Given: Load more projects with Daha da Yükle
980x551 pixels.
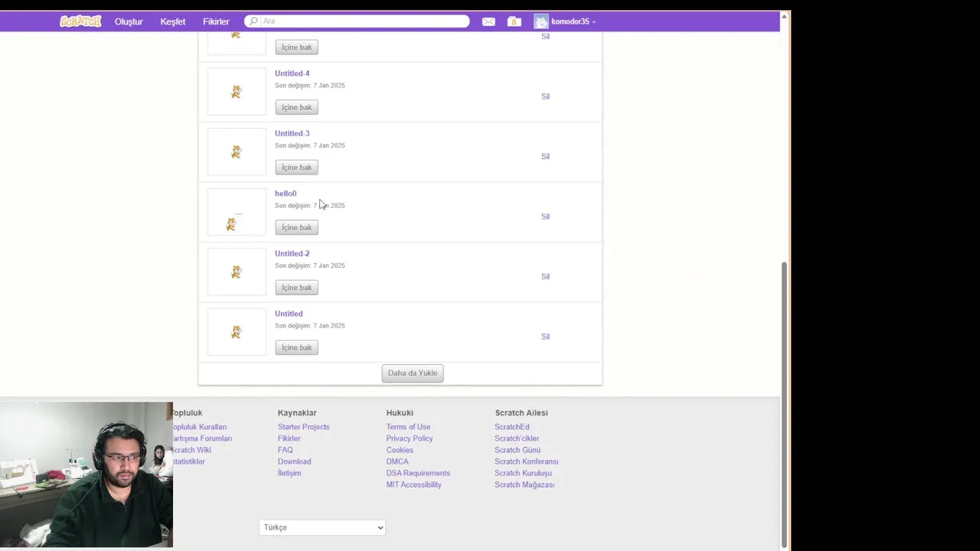Looking at the screenshot, I should click(x=413, y=373).
